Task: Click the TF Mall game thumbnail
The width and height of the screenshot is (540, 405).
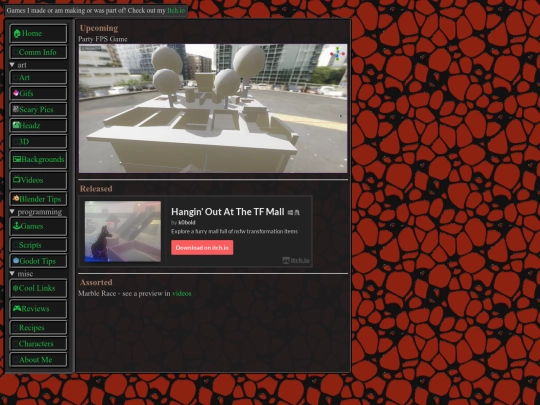Action: click(123, 231)
